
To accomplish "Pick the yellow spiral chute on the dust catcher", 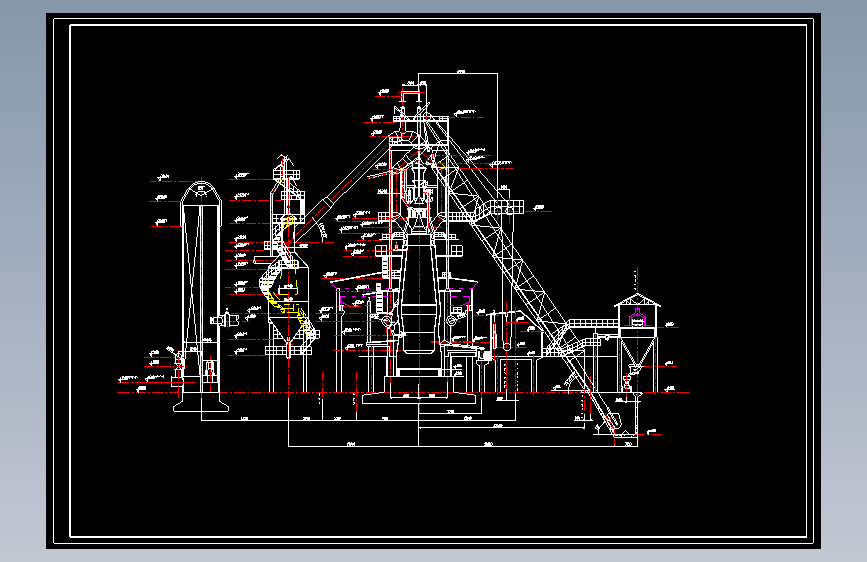I will 286,279.
